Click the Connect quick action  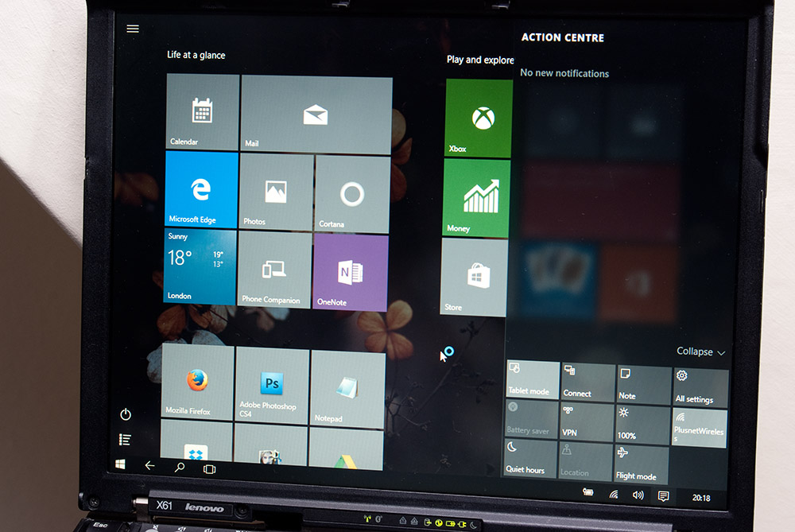pyautogui.click(x=588, y=382)
